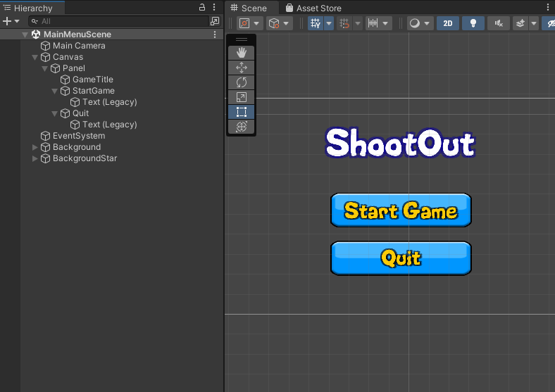
Task: Click the tool handle position (pivot) icon
Action: tap(244, 23)
